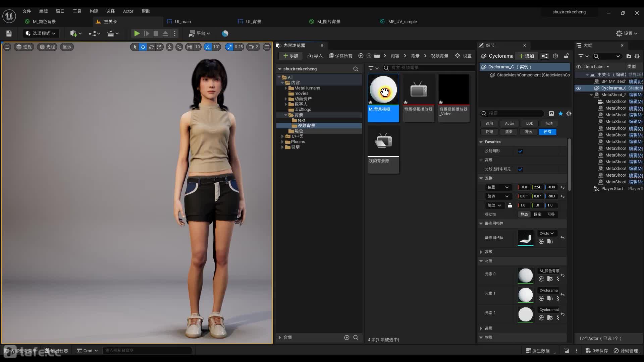
Task: Toggle scale snapping in the viewport
Action: click(x=229, y=47)
